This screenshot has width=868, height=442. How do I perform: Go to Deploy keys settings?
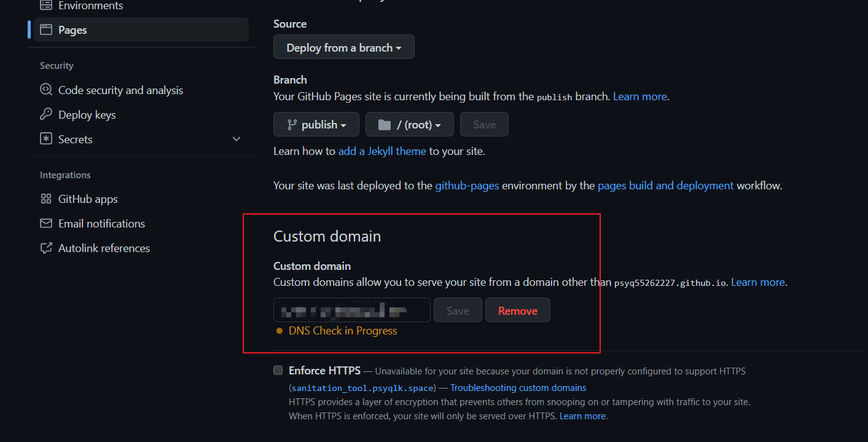point(87,114)
